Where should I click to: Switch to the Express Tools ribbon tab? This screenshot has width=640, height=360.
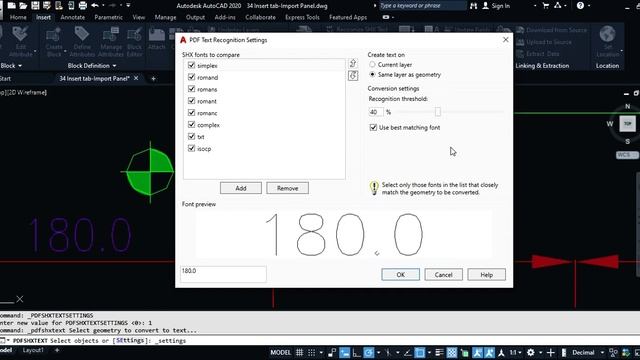pos(302,17)
